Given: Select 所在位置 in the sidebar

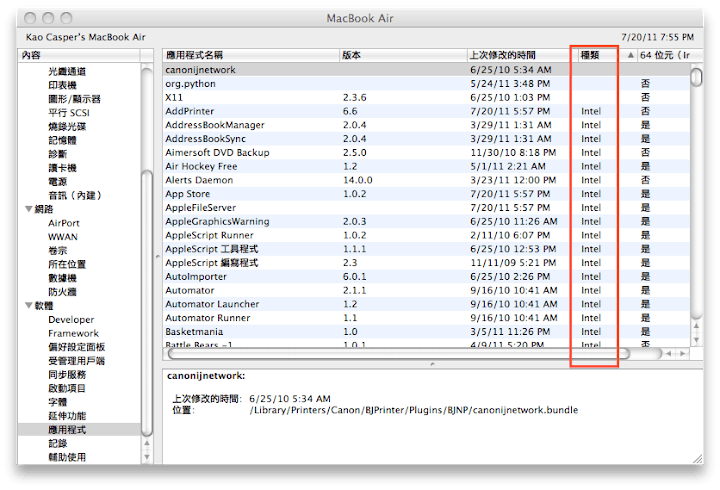Looking at the screenshot, I should tap(67, 265).
